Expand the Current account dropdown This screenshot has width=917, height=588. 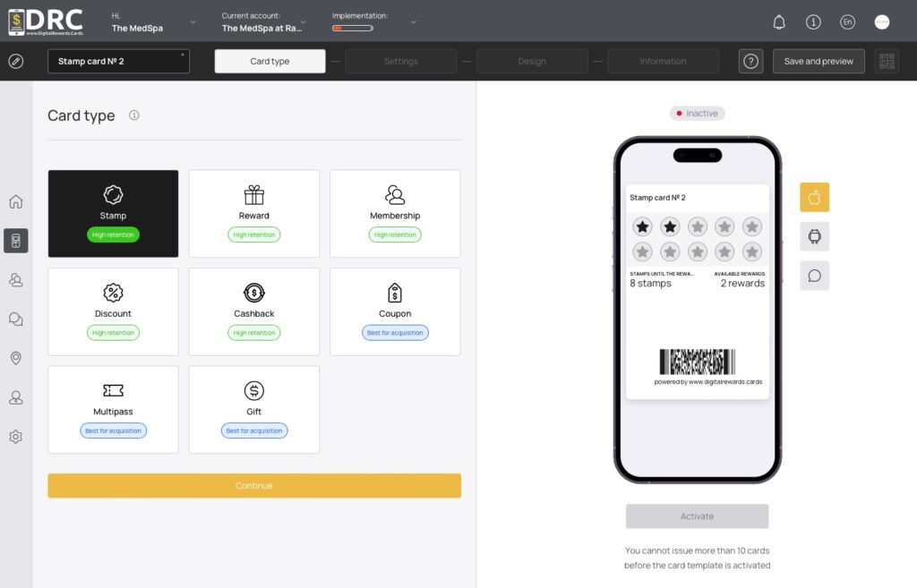(x=303, y=22)
